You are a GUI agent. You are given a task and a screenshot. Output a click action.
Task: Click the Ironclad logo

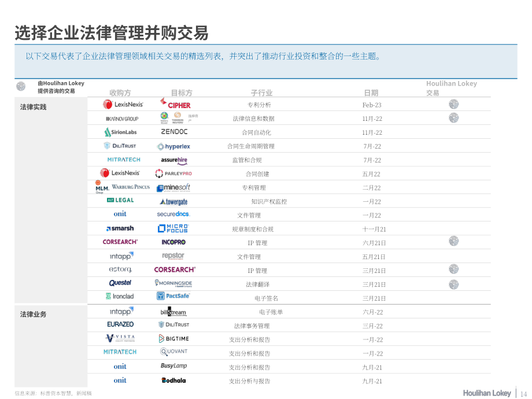point(120,296)
